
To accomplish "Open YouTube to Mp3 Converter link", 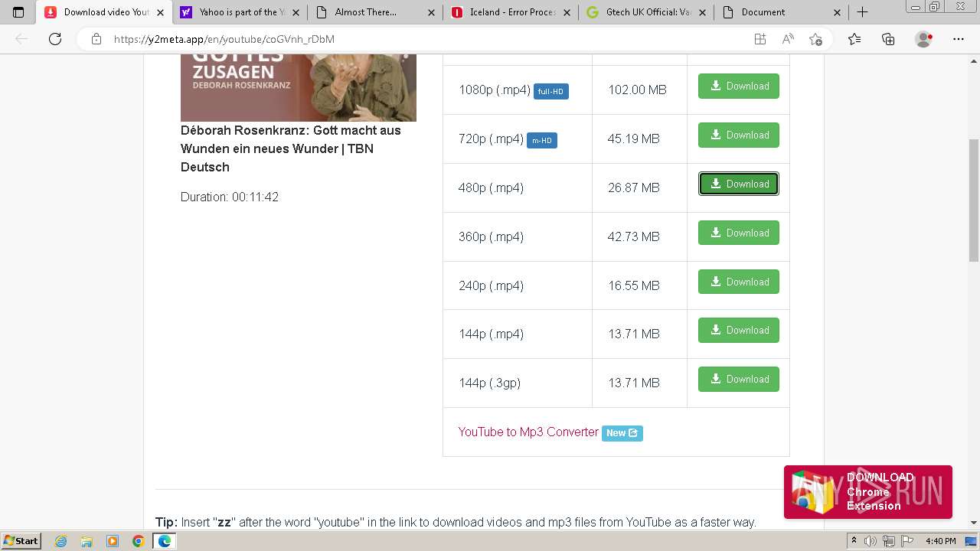I will click(528, 432).
